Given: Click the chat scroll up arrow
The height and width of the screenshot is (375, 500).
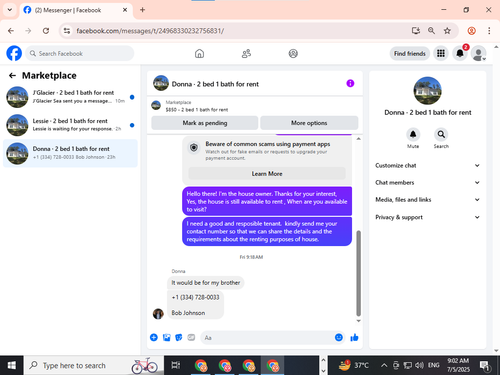Looking at the screenshot, I should (358, 139).
